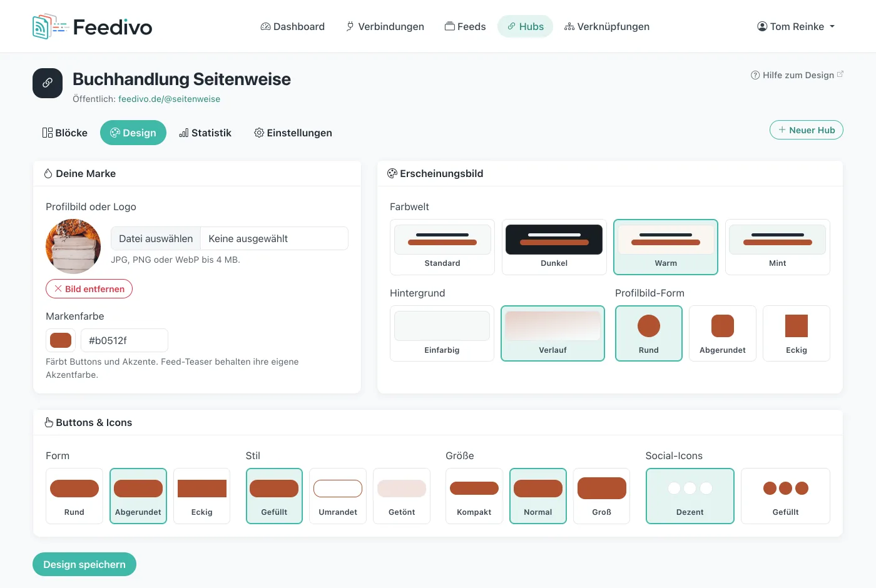This screenshot has width=876, height=588.
Task: Click the hex color field showing #b0512f
Action: (x=125, y=340)
